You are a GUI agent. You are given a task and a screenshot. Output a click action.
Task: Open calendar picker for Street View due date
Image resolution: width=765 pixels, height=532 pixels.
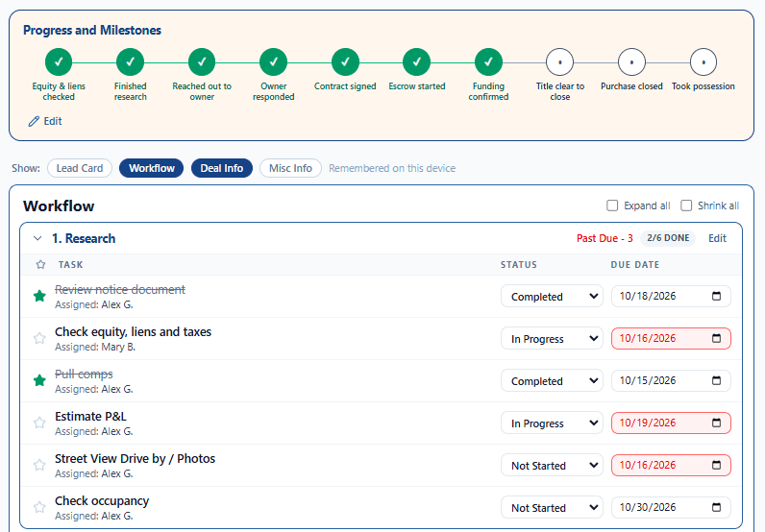point(716,465)
